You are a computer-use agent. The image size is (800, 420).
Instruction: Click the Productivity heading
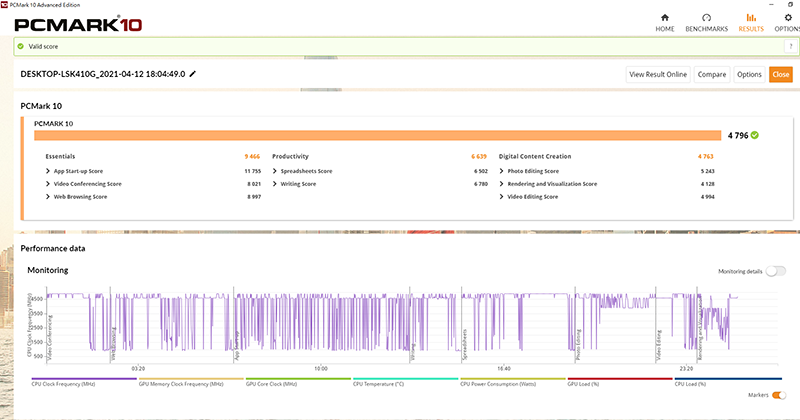(290, 156)
